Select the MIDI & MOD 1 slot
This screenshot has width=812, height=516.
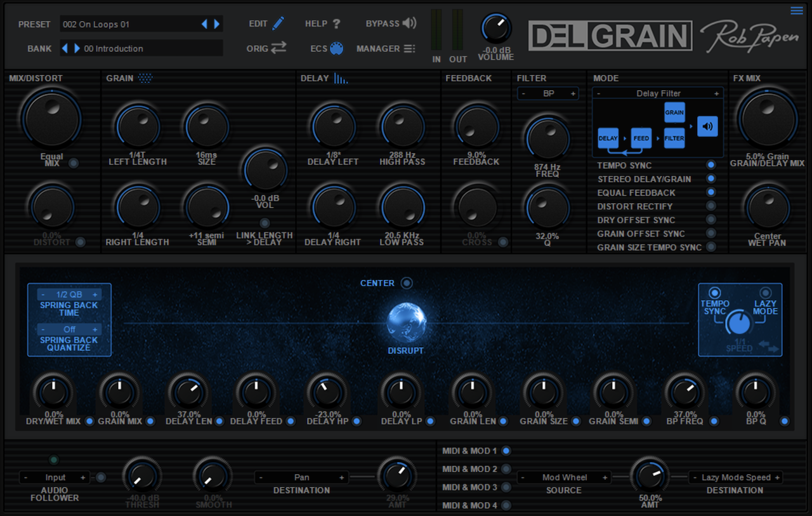[506, 451]
